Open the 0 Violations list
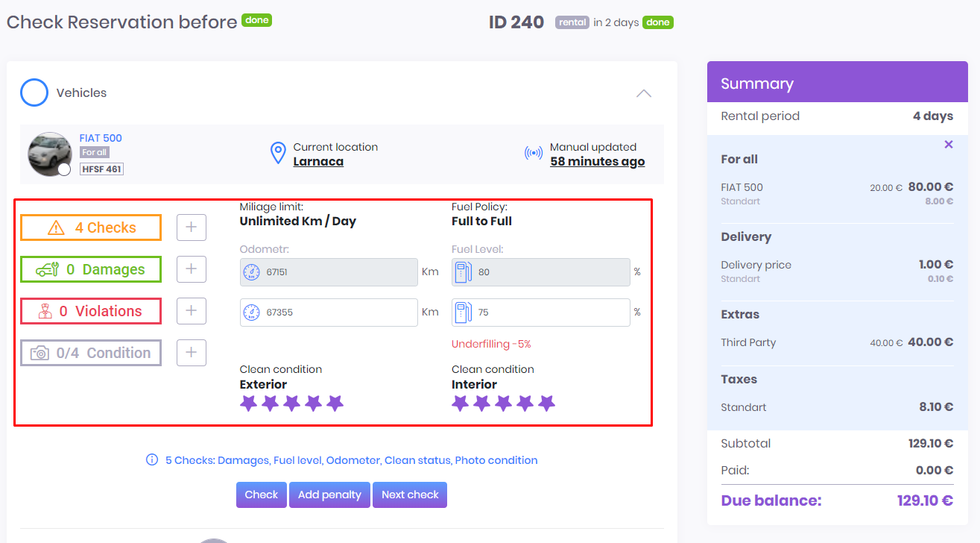Viewport: 980px width, 543px height. click(x=91, y=311)
